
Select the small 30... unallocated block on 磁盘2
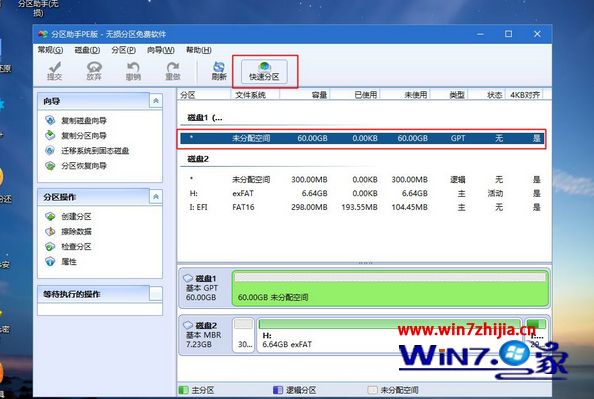pos(243,335)
